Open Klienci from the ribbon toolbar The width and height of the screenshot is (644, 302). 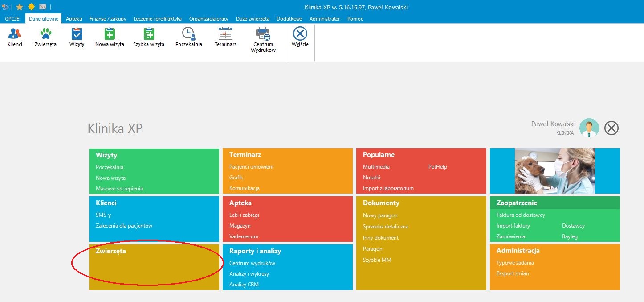click(x=15, y=37)
